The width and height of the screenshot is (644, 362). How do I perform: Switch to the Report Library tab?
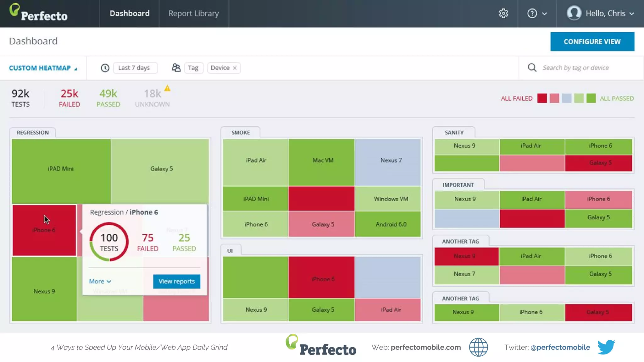(193, 14)
